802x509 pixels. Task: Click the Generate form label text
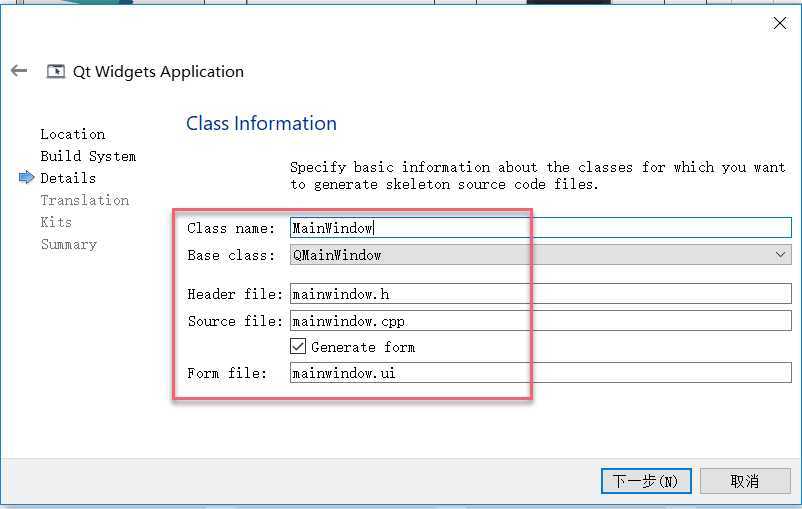point(363,347)
